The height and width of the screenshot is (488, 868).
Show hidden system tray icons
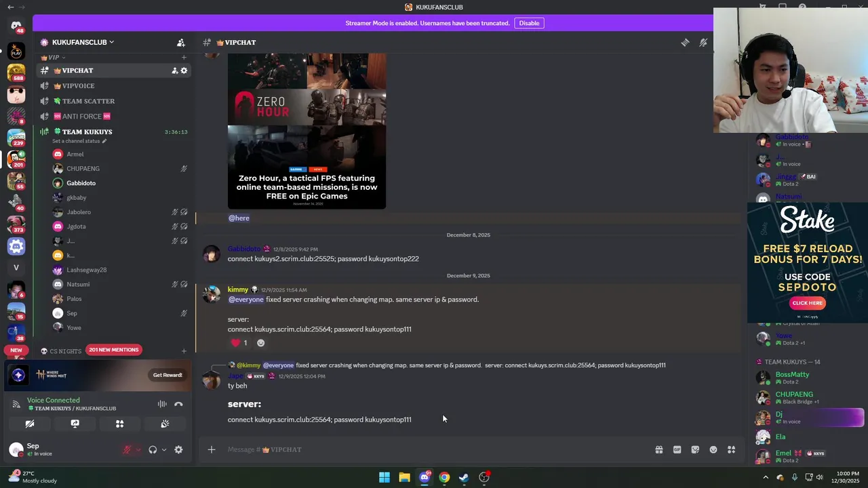766,477
